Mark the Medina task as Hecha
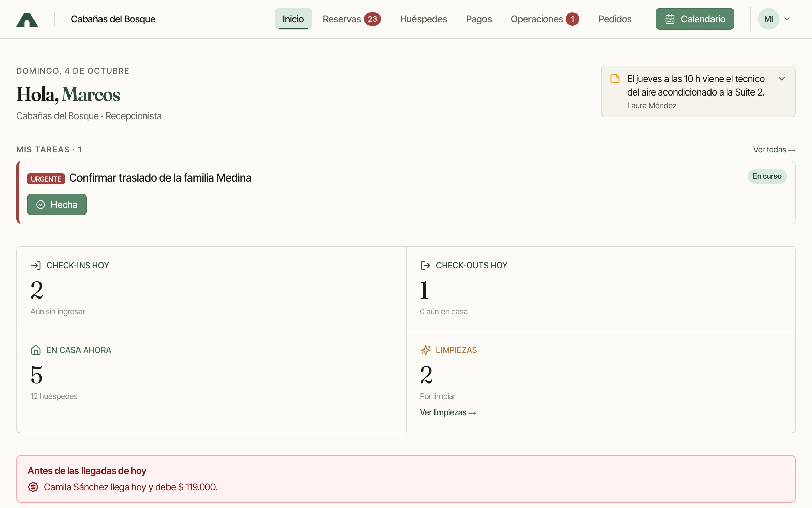This screenshot has width=812, height=508. coord(57,205)
